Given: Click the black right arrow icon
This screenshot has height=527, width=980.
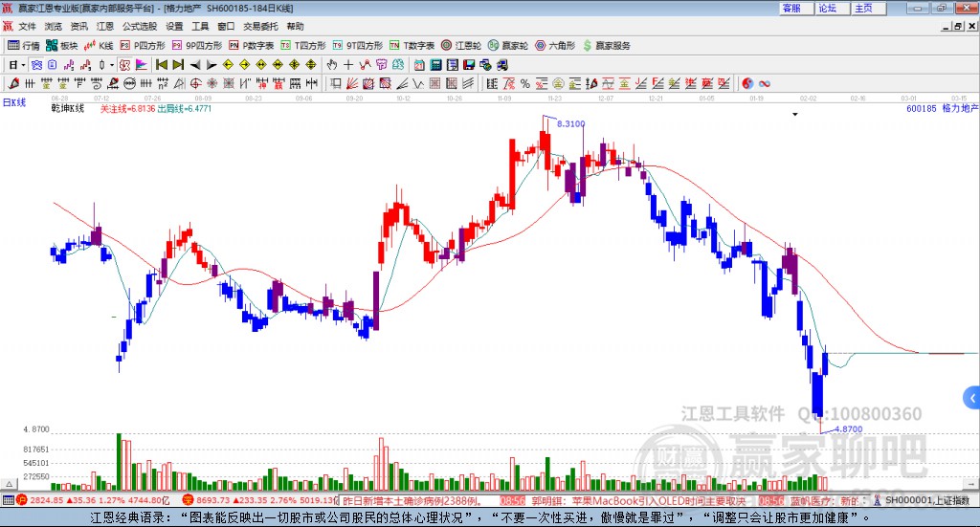Looking at the screenshot, I should point(212,65).
